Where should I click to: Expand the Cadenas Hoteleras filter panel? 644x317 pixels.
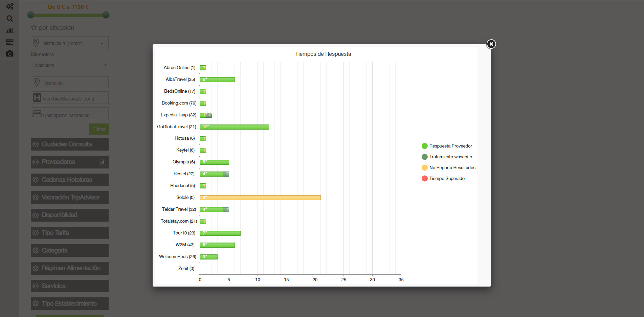70,180
